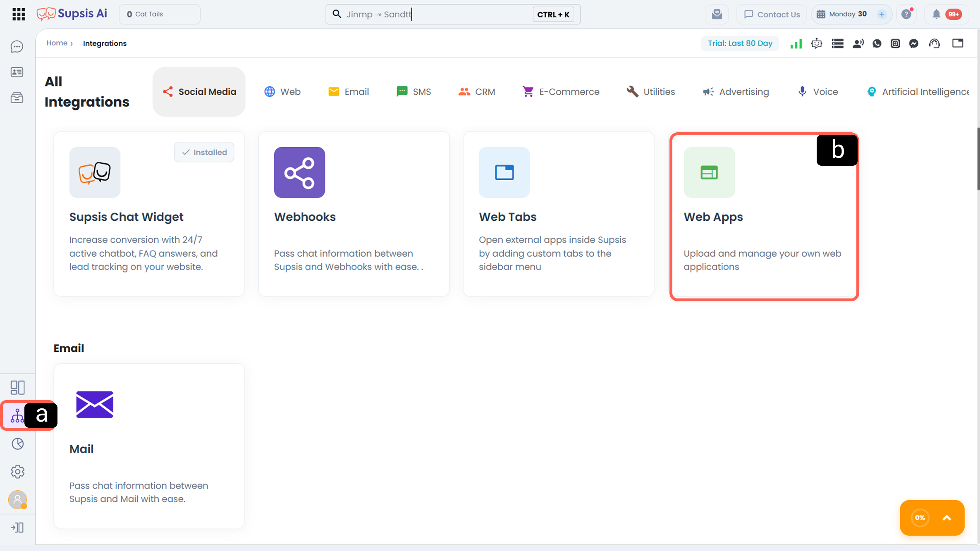980x551 pixels.
Task: Select the Web category tab
Action: pos(282,92)
